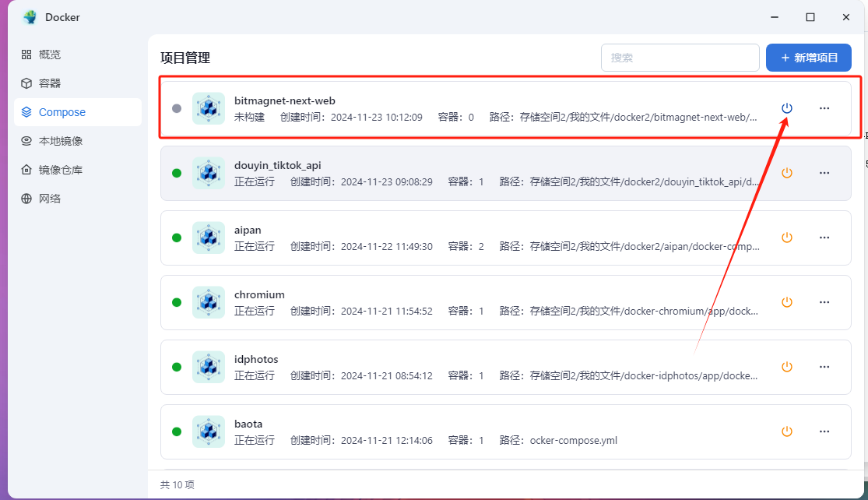Click the 新增项目 button
Screen dimensions: 868x500
[x=808, y=58]
